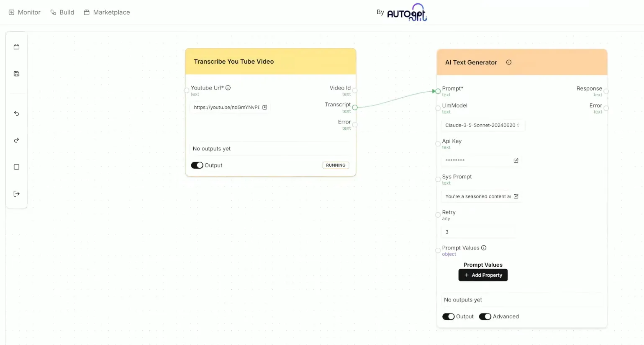Click the Prompt input connector handle
This screenshot has width=644, height=345.
(x=438, y=91)
